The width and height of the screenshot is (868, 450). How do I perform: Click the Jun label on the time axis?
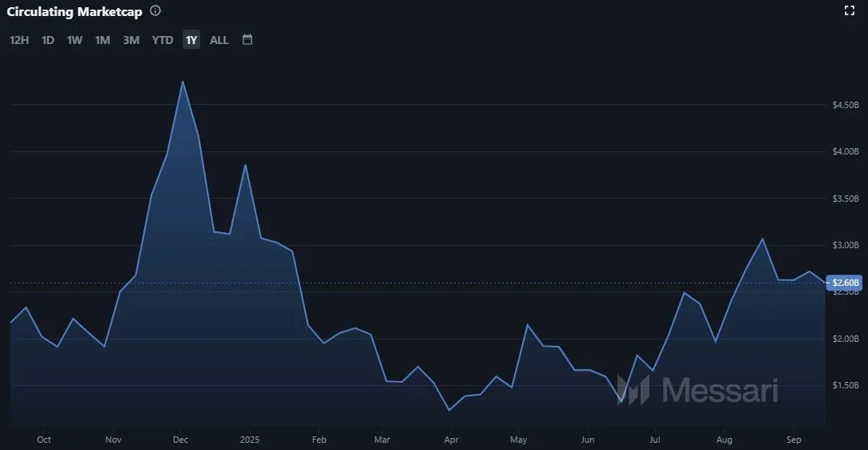coord(587,440)
